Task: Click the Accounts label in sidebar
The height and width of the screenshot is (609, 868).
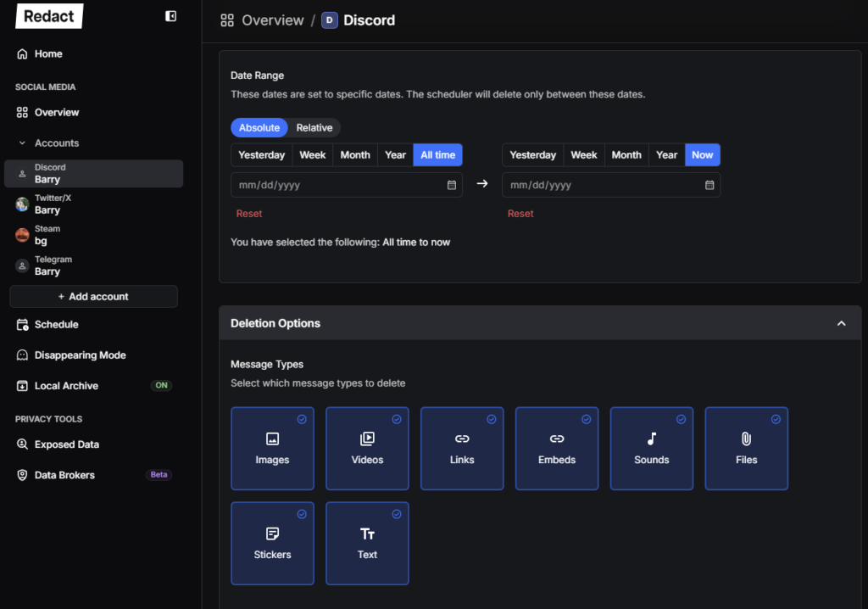Action: [57, 143]
